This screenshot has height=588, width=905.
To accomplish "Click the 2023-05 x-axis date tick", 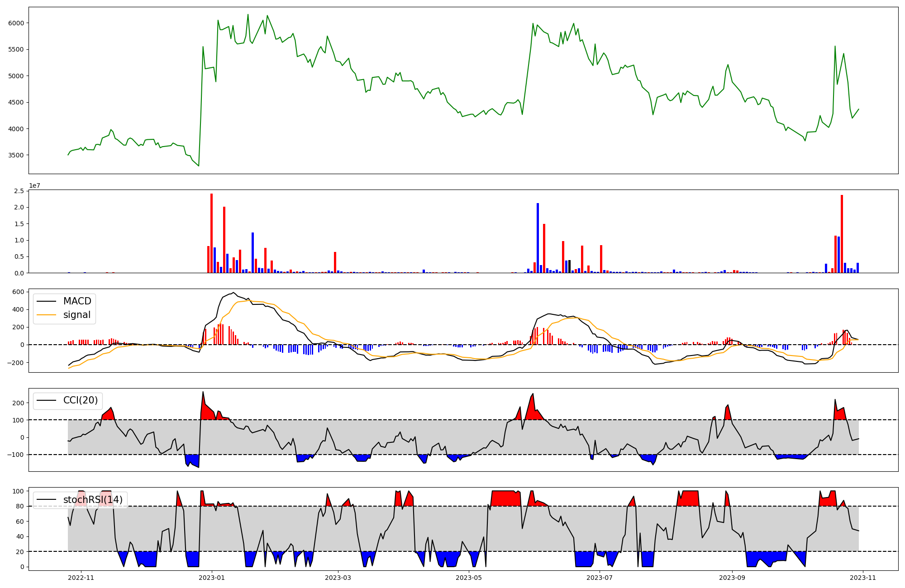I will pos(469,578).
